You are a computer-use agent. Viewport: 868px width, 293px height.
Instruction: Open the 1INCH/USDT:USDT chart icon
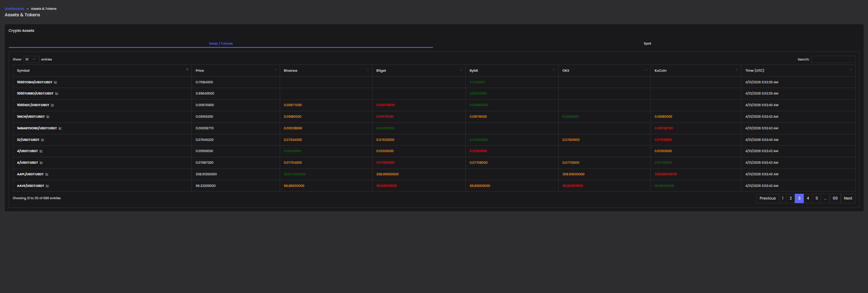point(48,117)
